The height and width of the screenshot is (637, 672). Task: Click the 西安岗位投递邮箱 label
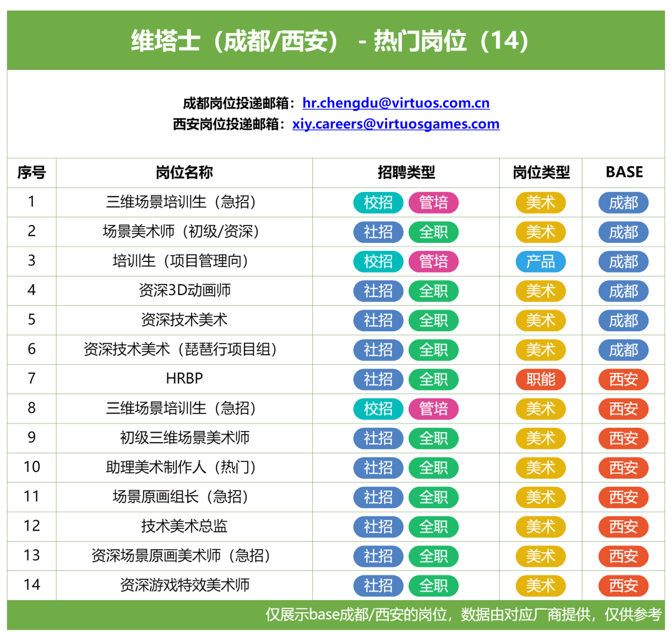pyautogui.click(x=230, y=125)
